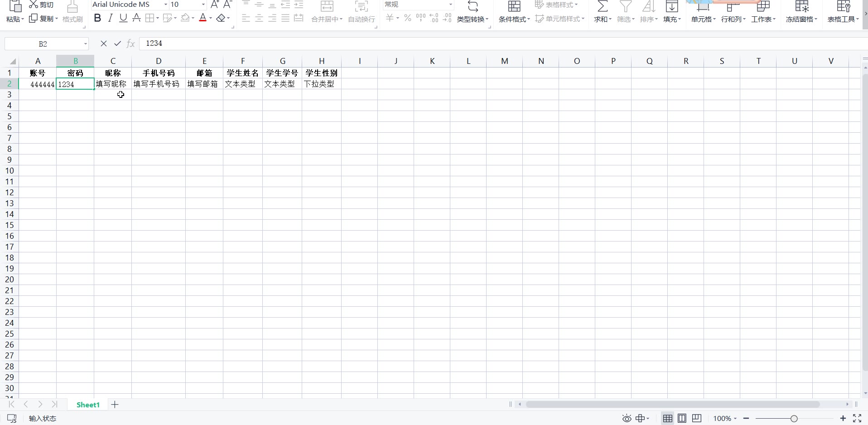Align text right in the cell
Image resolution: width=868 pixels, height=425 pixels.
272,18
